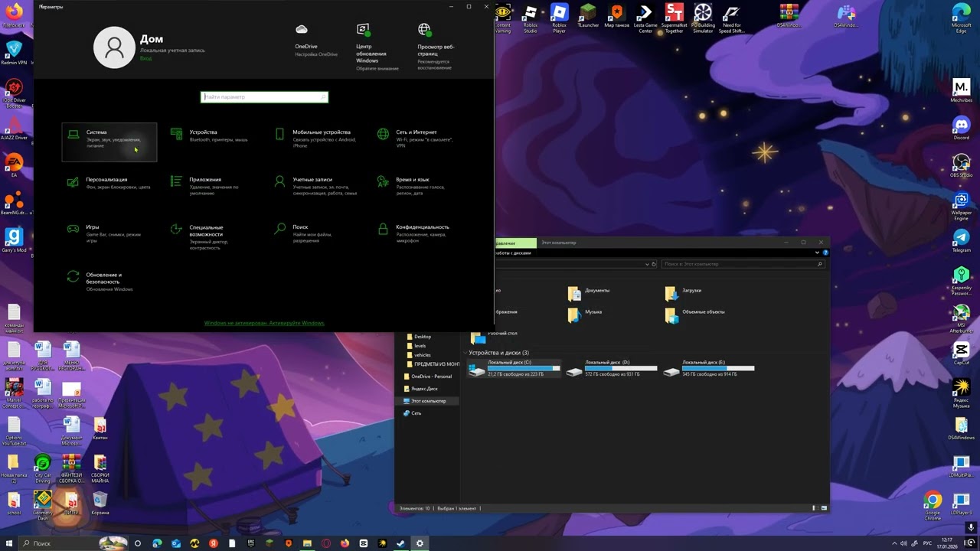This screenshot has width=980, height=551.
Task: Click the OneDrive status icon in Settings header
Action: coord(302,29)
